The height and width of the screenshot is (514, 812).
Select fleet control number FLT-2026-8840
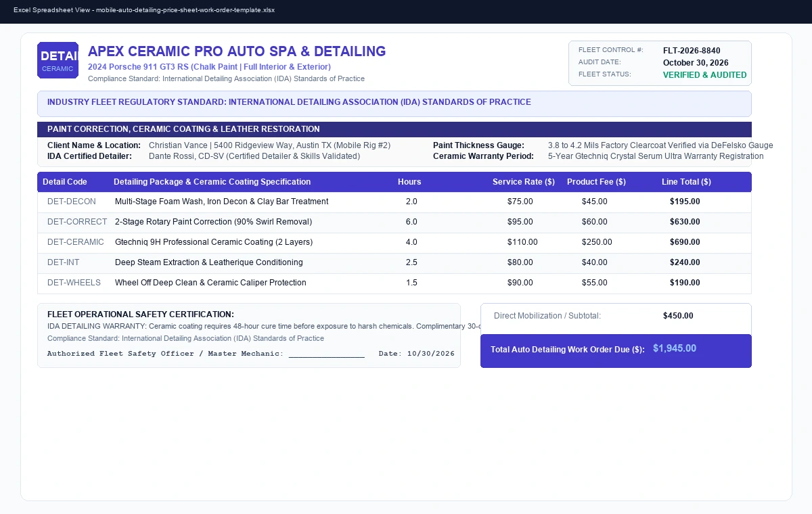(692, 51)
